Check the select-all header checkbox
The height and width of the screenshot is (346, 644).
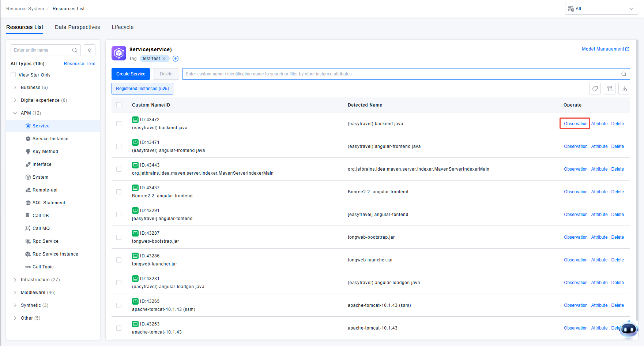click(x=119, y=105)
